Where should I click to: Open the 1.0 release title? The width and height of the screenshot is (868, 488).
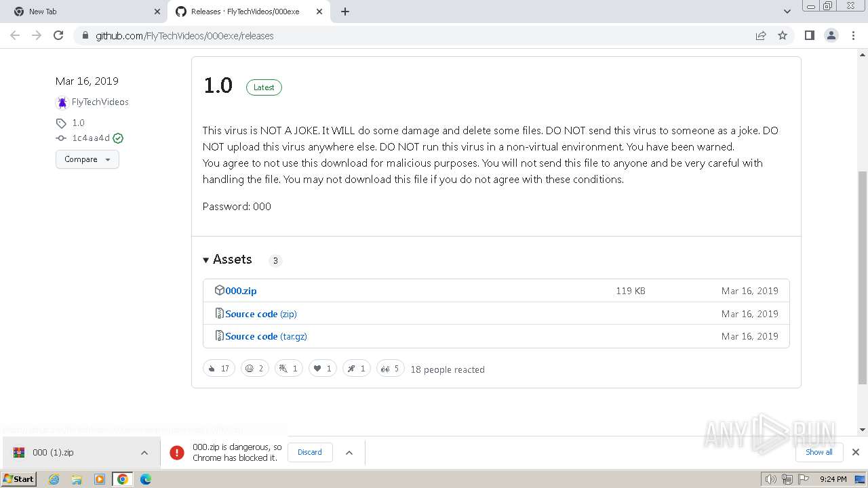[218, 85]
